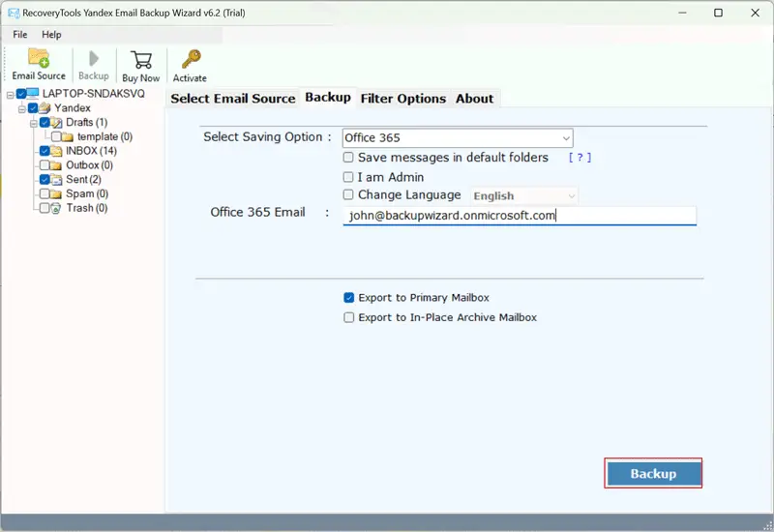Select the Trash (0) tree row

(x=87, y=208)
